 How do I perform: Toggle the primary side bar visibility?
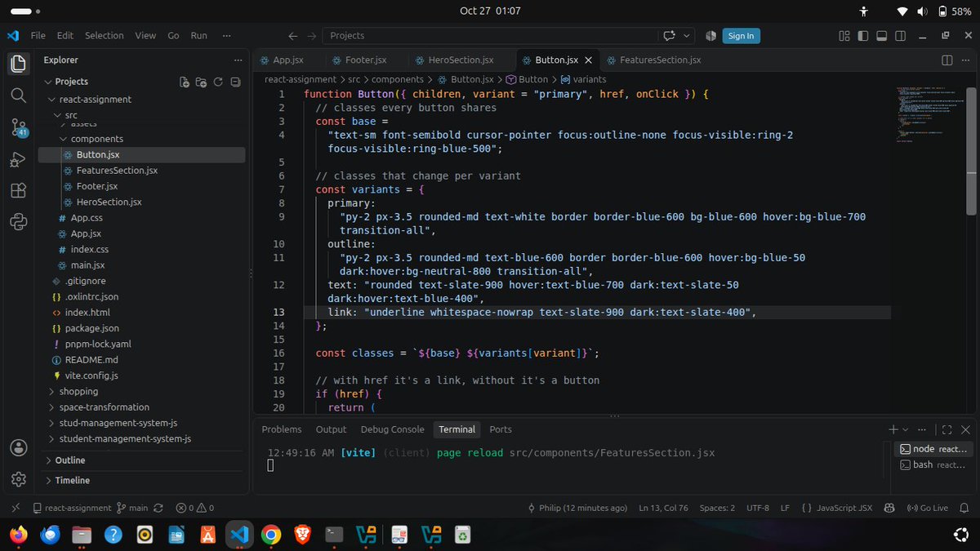point(862,36)
